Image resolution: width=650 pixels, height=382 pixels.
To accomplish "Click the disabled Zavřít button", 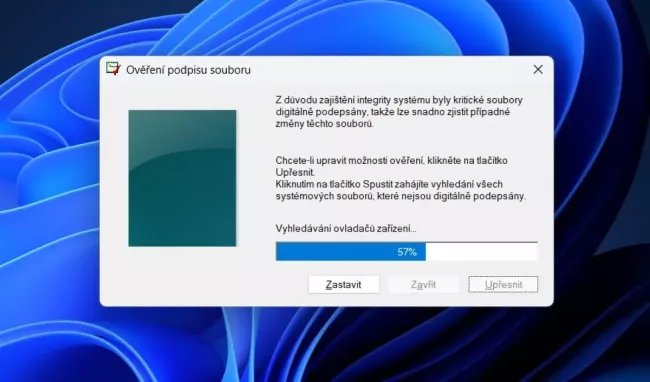I will click(x=423, y=285).
